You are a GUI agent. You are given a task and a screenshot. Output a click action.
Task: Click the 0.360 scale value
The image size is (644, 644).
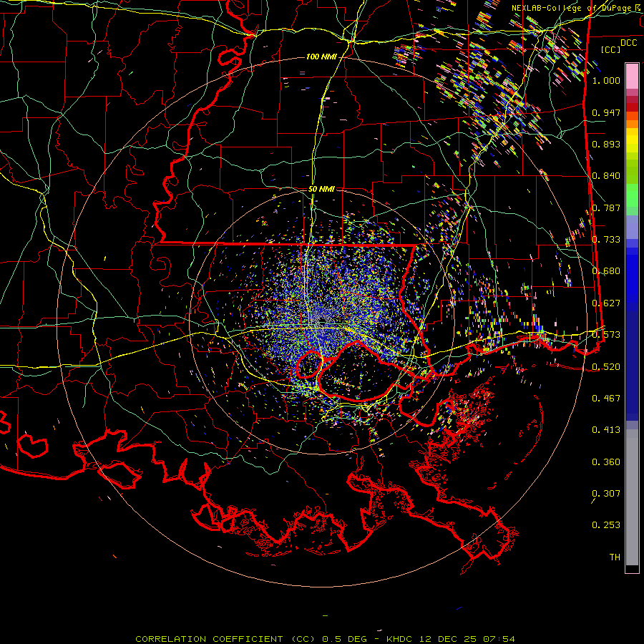pos(606,462)
